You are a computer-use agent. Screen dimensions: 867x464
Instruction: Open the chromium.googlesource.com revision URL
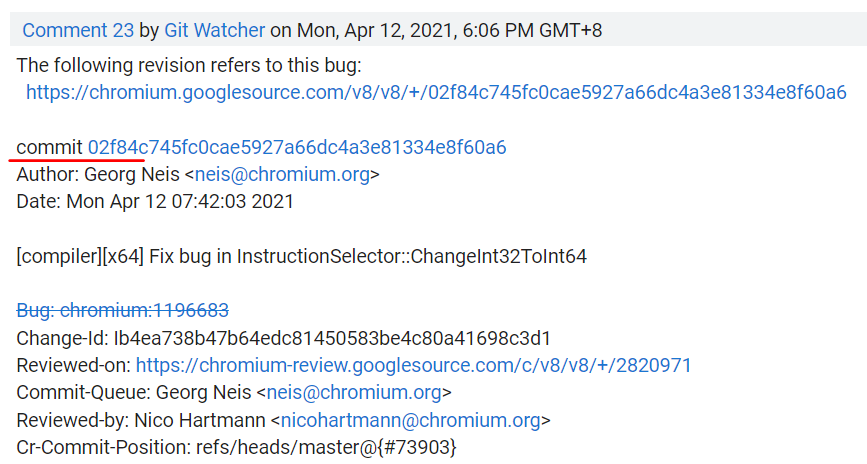coord(436,93)
